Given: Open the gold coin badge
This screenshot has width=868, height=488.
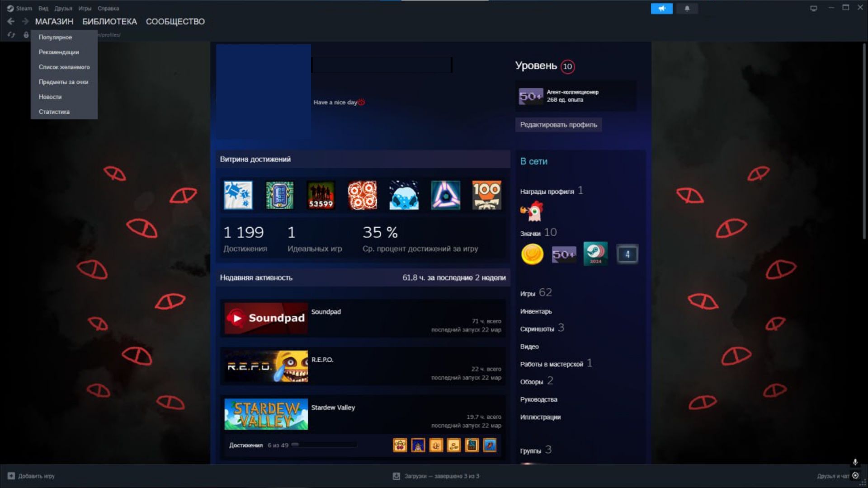Looking at the screenshot, I should (x=532, y=254).
